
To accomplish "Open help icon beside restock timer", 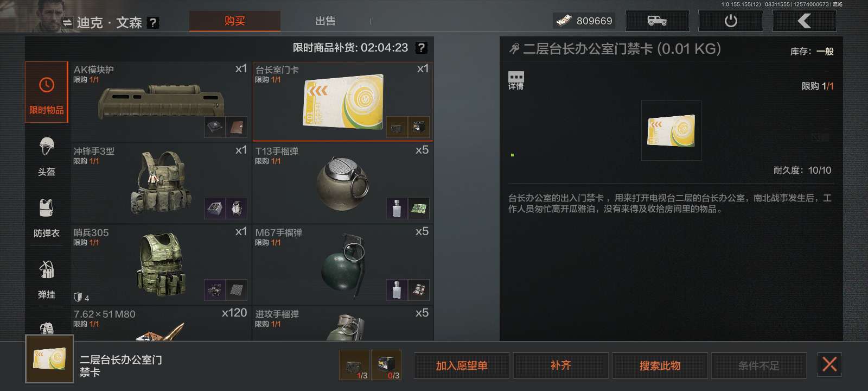I will click(x=421, y=48).
